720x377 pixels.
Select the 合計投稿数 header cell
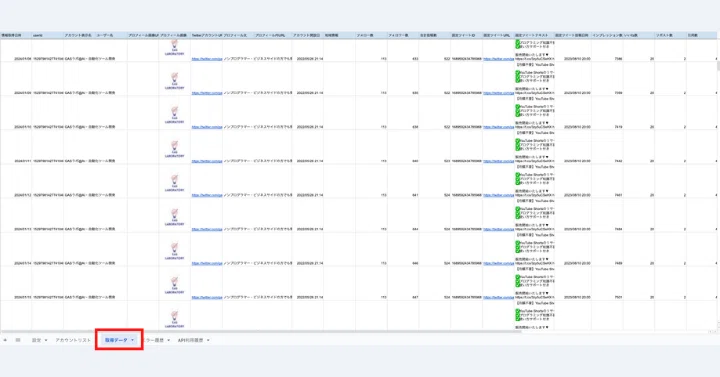434,35
